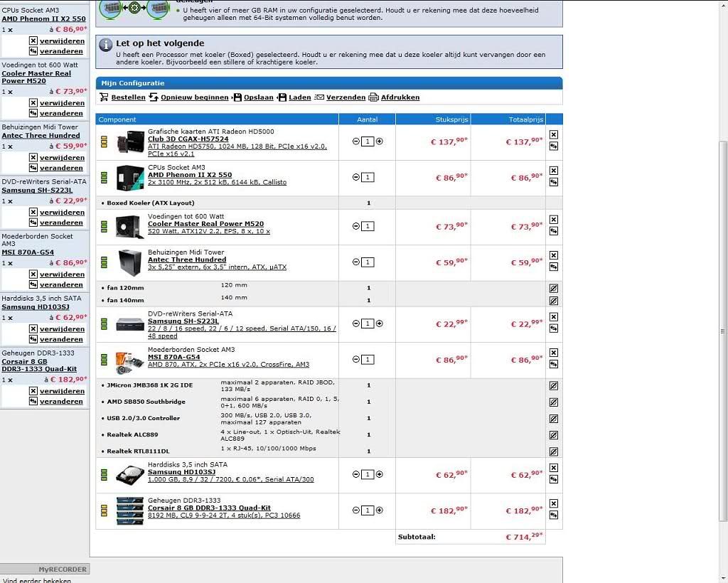The height and width of the screenshot is (583, 728).
Task: Open MSI 870A-G54 product link in table
Action: (173, 357)
